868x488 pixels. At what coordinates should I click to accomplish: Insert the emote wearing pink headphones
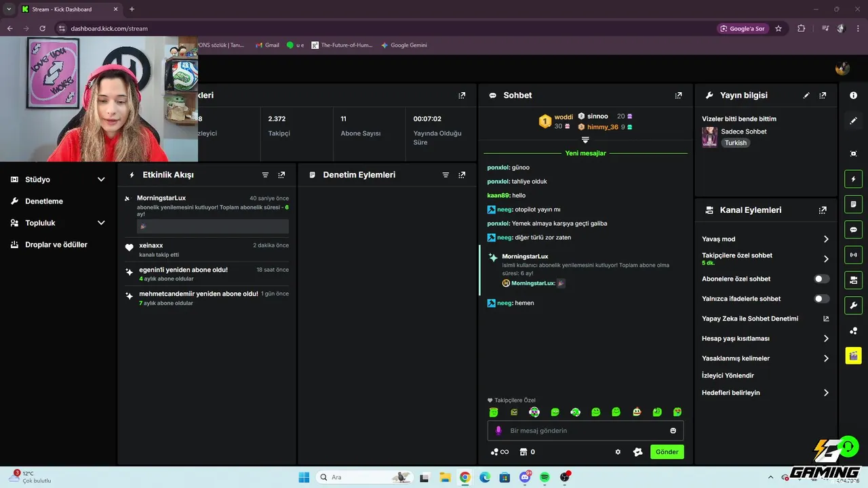[x=534, y=412]
